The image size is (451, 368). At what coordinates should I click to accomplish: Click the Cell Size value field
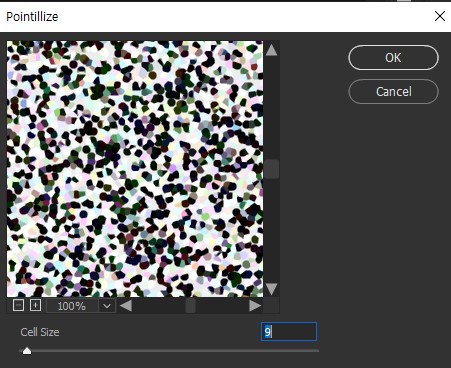(289, 332)
